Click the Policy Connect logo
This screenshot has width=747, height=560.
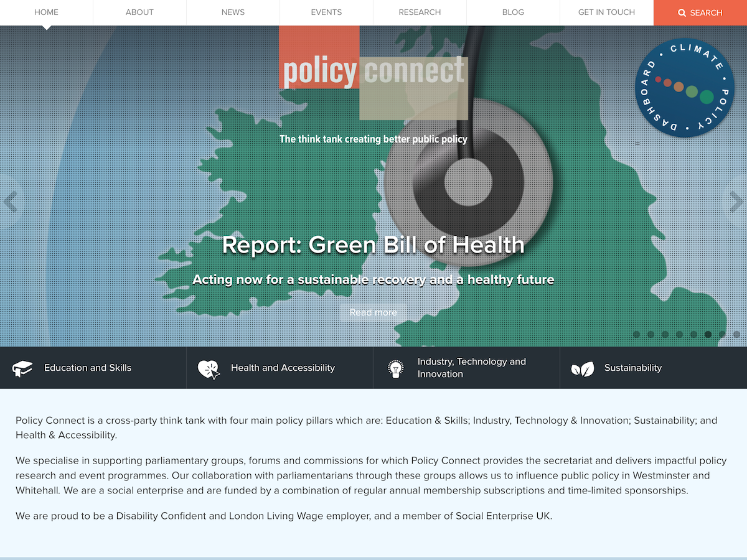pyautogui.click(x=374, y=73)
